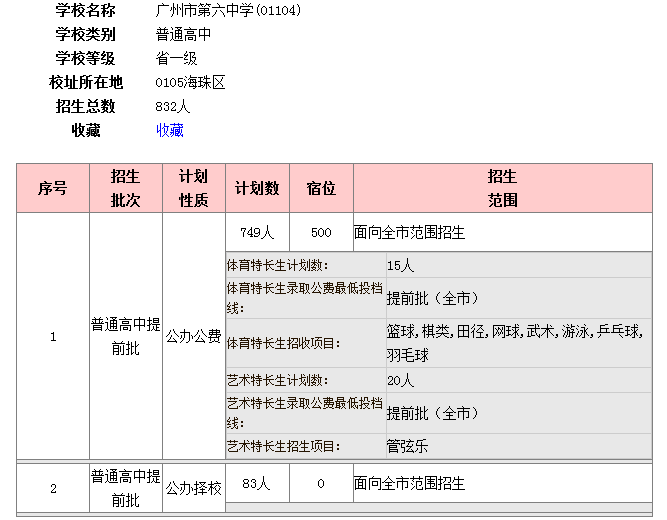The width and height of the screenshot is (667, 520).
Task: Select the 0105海珠区 location value
Action: click(190, 82)
